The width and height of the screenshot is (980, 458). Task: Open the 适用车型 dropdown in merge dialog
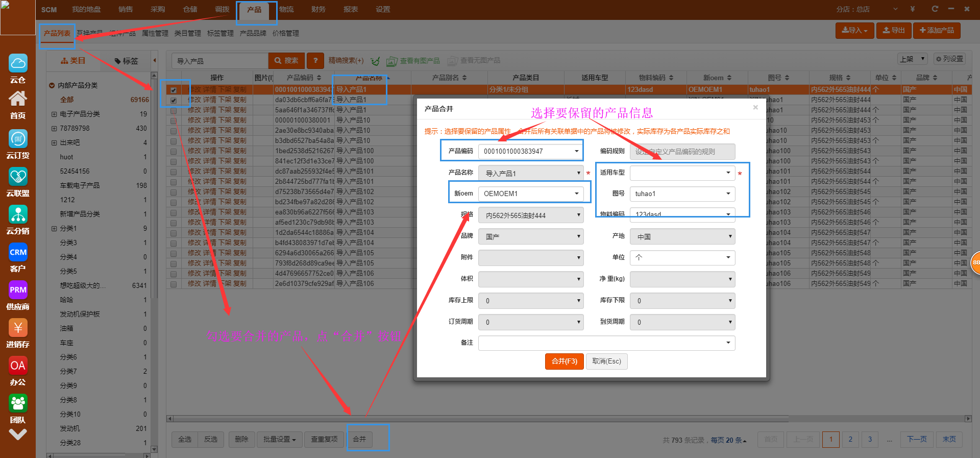[x=728, y=173]
